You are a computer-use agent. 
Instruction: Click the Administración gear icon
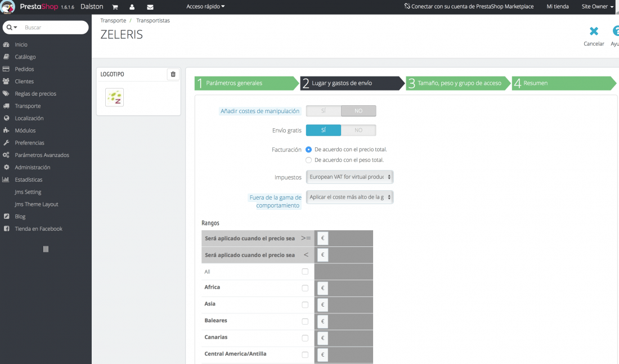6,167
